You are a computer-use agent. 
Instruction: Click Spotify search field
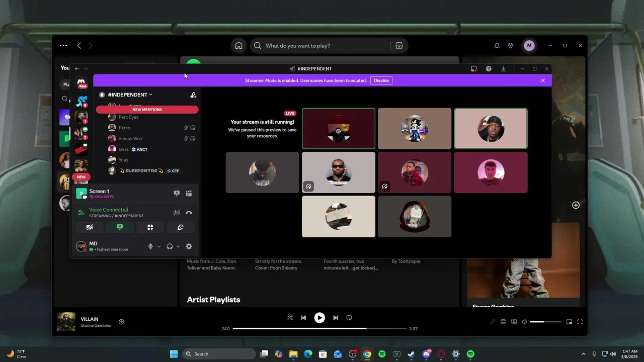[x=322, y=46]
